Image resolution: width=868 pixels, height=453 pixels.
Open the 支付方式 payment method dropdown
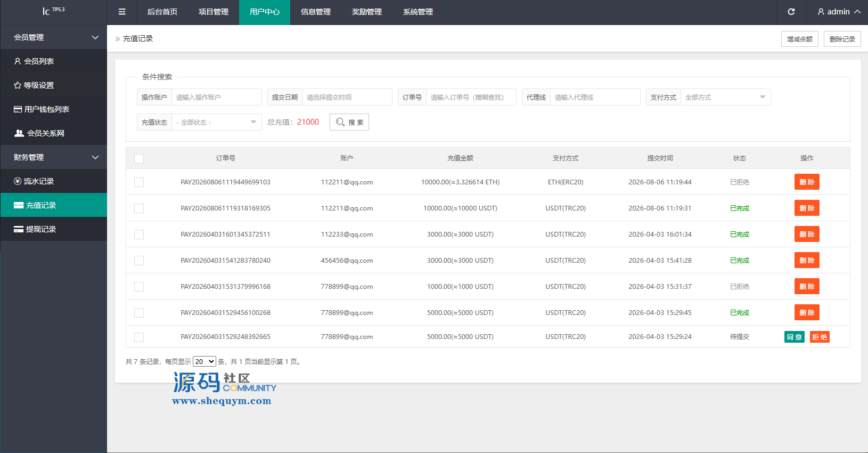tap(725, 98)
